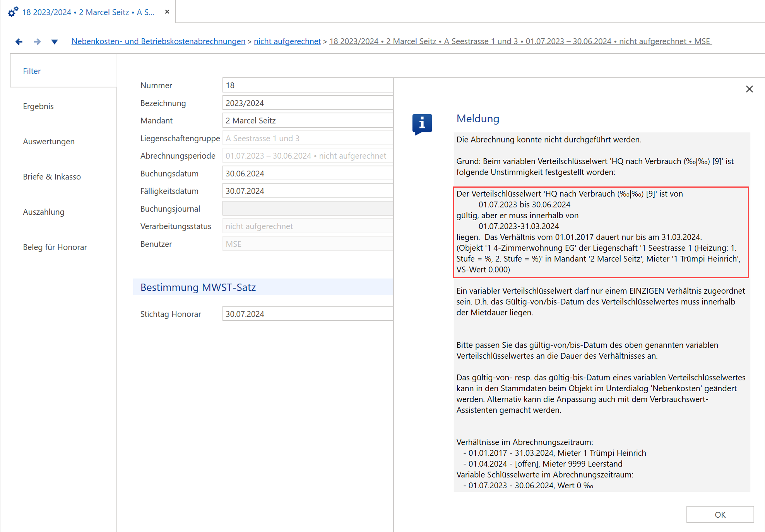Click the Bezeichnung field 2023/2024

point(308,103)
